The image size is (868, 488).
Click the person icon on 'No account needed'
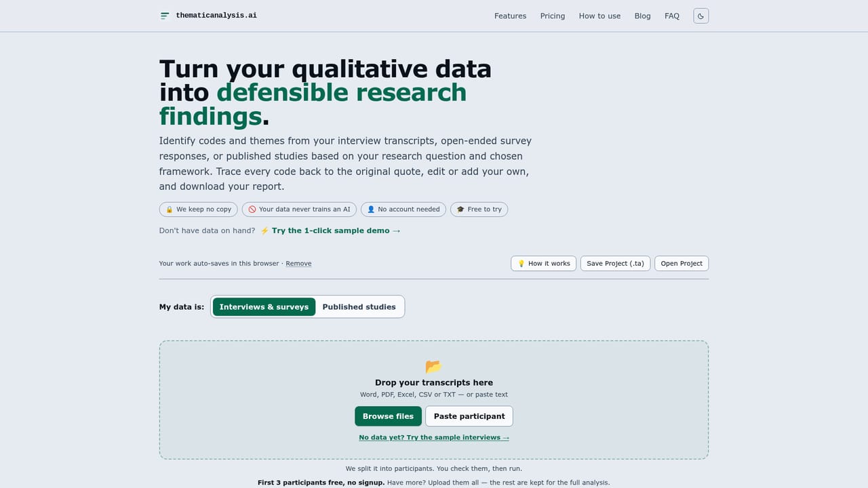371,209
